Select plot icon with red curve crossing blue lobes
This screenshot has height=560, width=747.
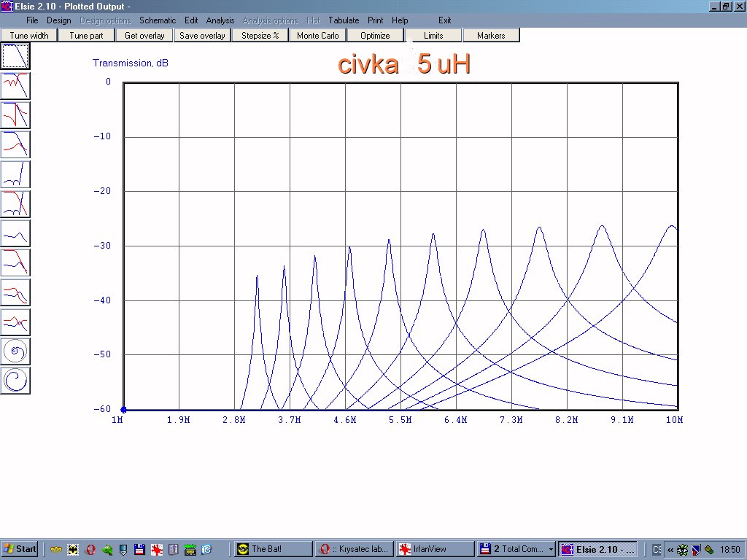[15, 204]
